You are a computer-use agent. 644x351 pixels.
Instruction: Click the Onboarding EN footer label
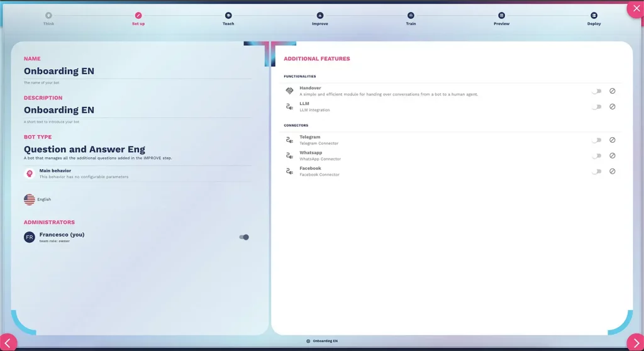click(325, 341)
